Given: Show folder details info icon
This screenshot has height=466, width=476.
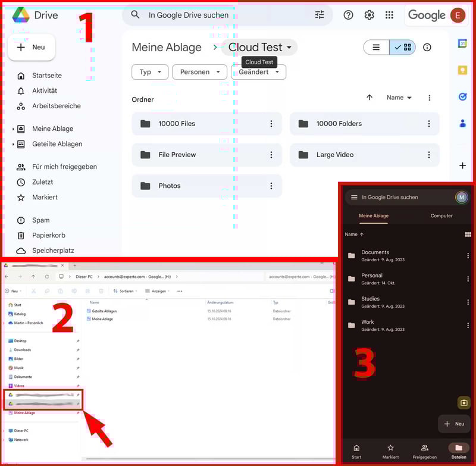Looking at the screenshot, I should coord(427,48).
